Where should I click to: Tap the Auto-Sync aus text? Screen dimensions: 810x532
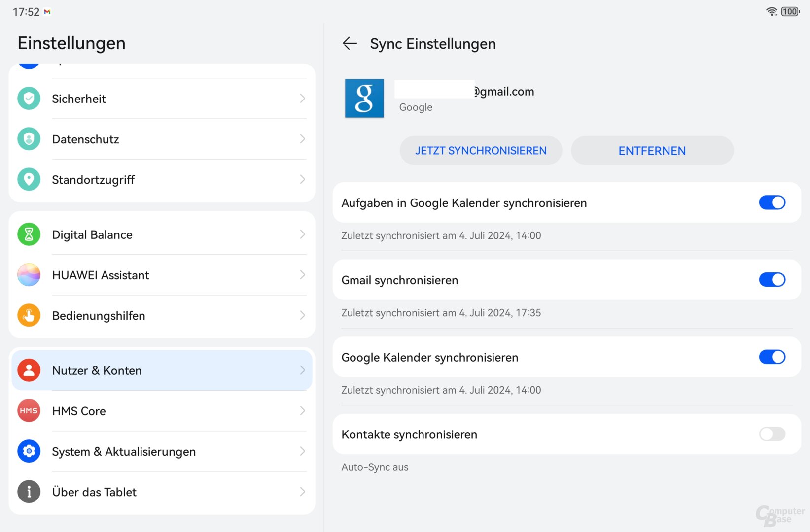point(375,467)
